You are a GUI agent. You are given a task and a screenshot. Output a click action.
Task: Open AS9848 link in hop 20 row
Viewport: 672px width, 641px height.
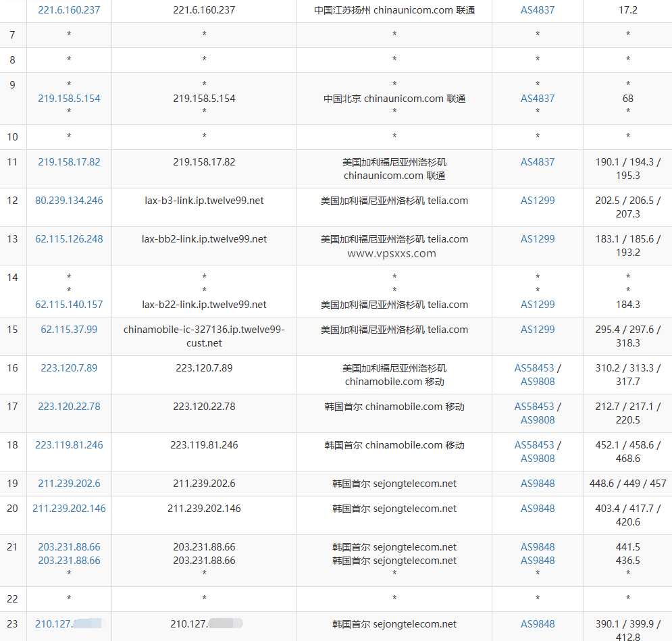tap(538, 509)
